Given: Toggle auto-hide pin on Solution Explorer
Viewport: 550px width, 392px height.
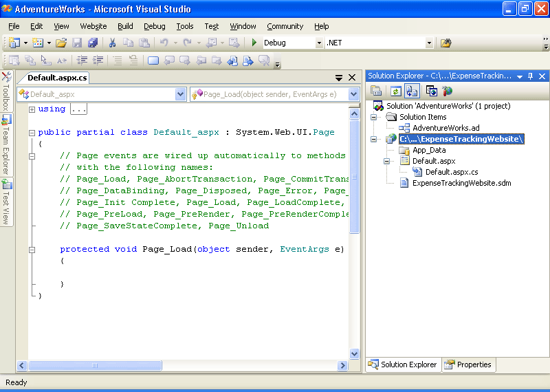Looking at the screenshot, I should [x=530, y=76].
